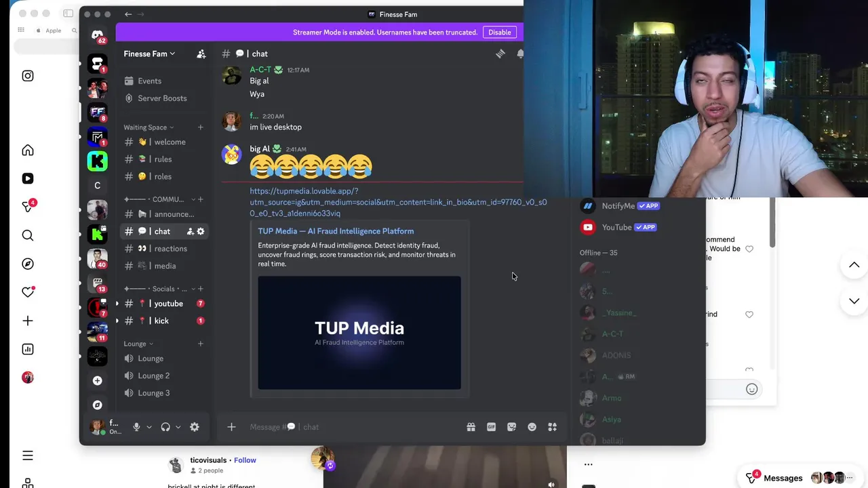Image resolution: width=868 pixels, height=488 pixels.
Task: Click plus attach button in message bar
Action: point(231,427)
